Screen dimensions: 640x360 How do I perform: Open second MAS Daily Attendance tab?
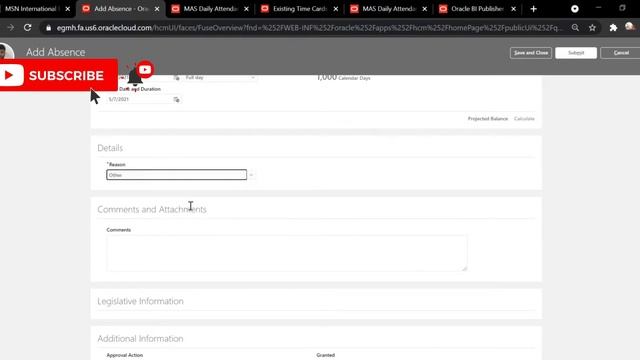click(x=389, y=9)
